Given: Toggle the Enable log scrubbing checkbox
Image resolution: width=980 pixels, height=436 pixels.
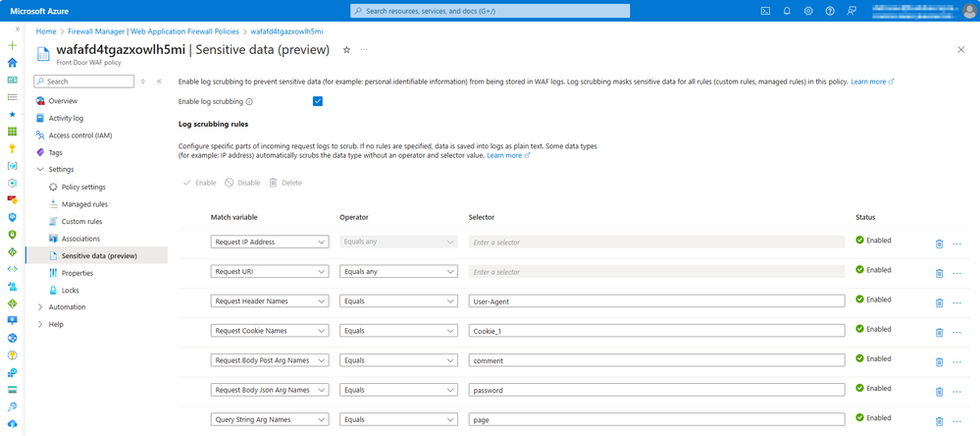Looking at the screenshot, I should (x=318, y=101).
